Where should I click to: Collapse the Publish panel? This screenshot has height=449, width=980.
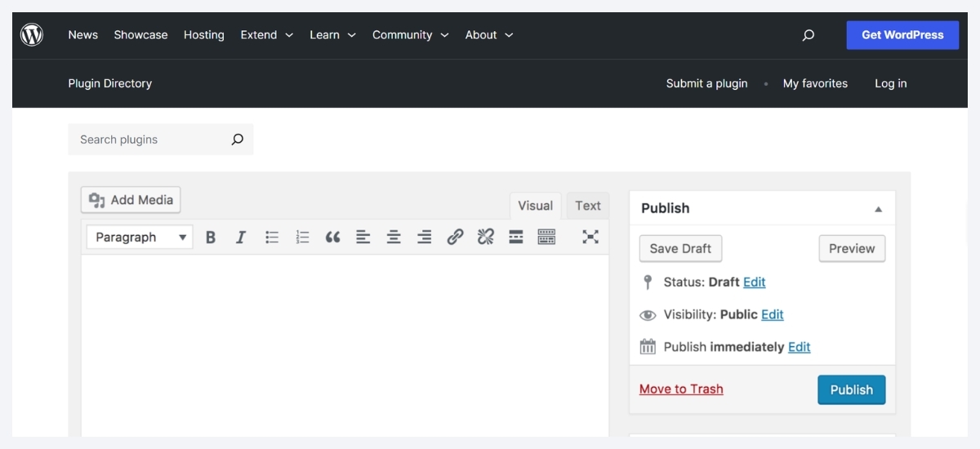[879, 209]
